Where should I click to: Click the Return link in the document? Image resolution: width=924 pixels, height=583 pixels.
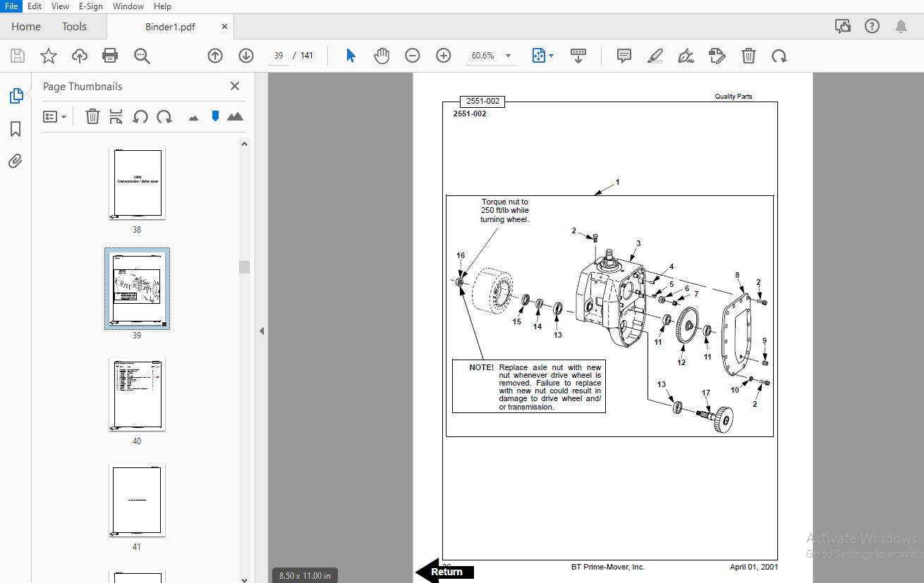444,572
